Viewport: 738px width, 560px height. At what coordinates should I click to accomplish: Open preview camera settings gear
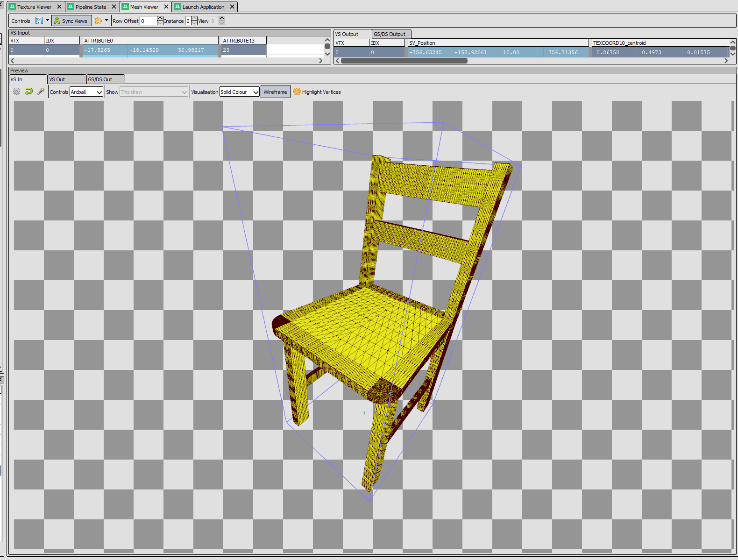pyautogui.click(x=16, y=92)
